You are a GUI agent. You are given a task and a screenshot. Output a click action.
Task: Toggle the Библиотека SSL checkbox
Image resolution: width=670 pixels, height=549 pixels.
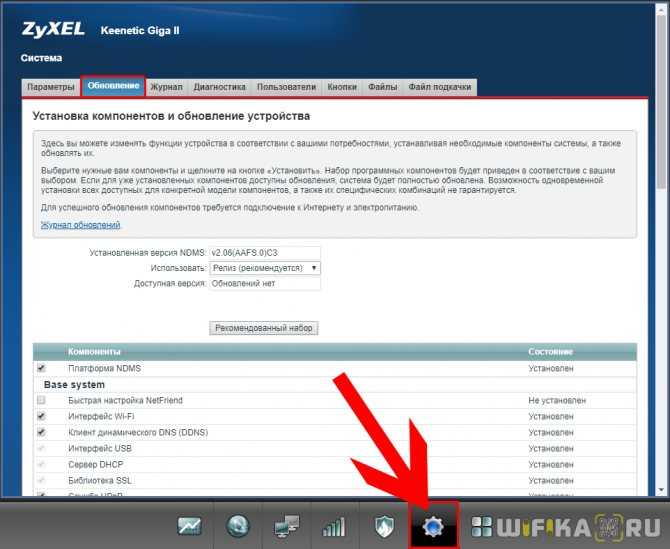41,480
